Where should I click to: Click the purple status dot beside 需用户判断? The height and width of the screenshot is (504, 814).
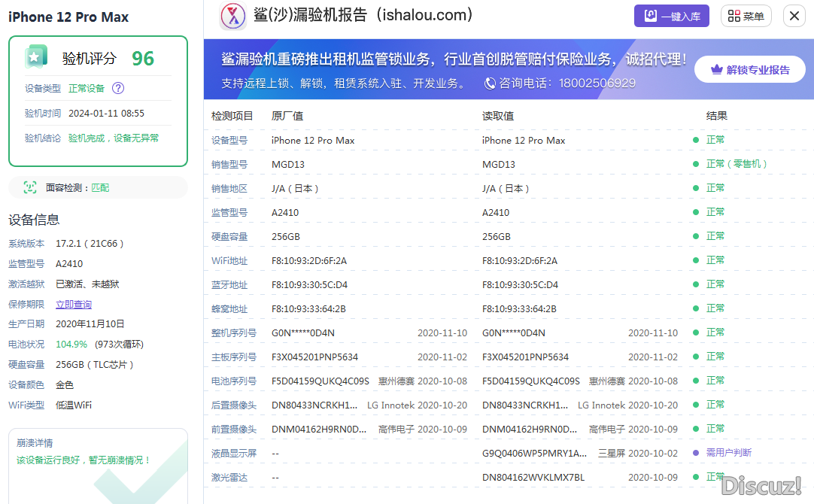tap(696, 453)
